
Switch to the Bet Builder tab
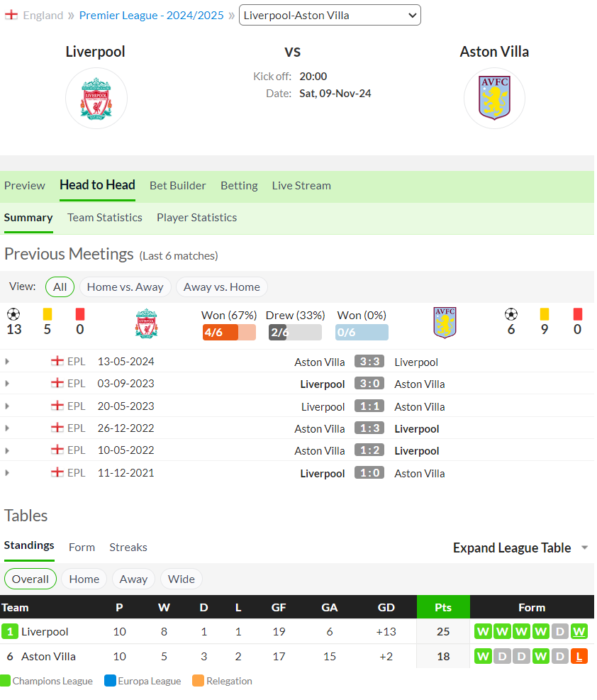point(177,186)
